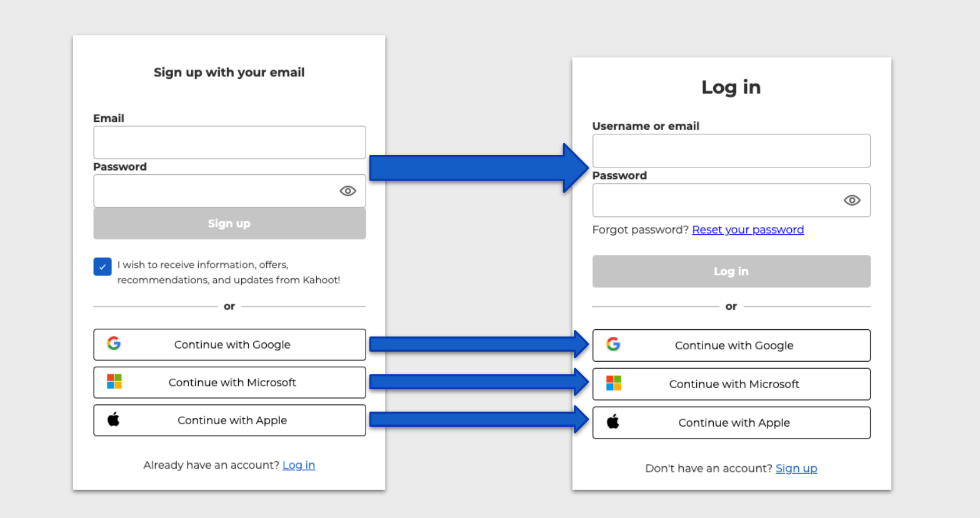Reveal password in the Log in form
The width and height of the screenshot is (980, 518).
click(852, 200)
